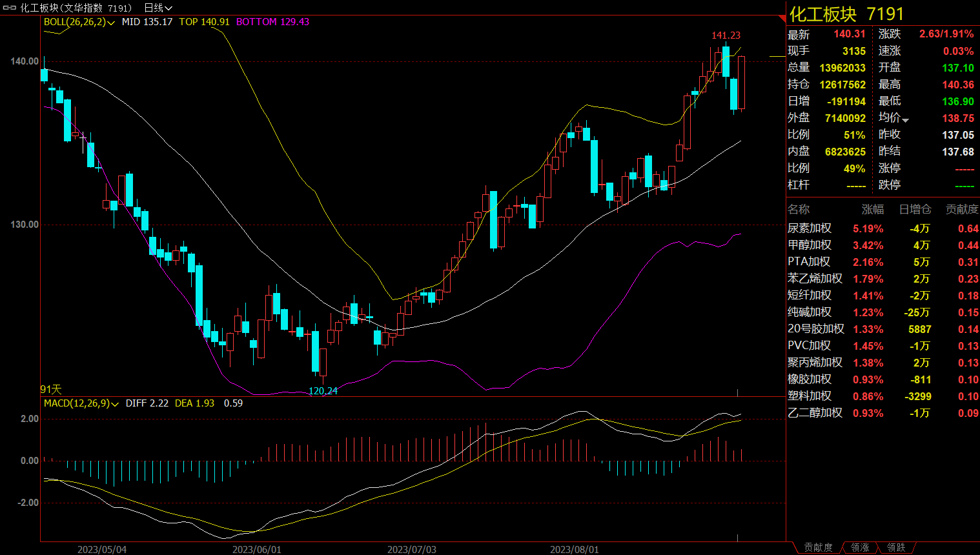Sort list by 日增仓 column header
This screenshot has width=980, height=555.
(915, 209)
